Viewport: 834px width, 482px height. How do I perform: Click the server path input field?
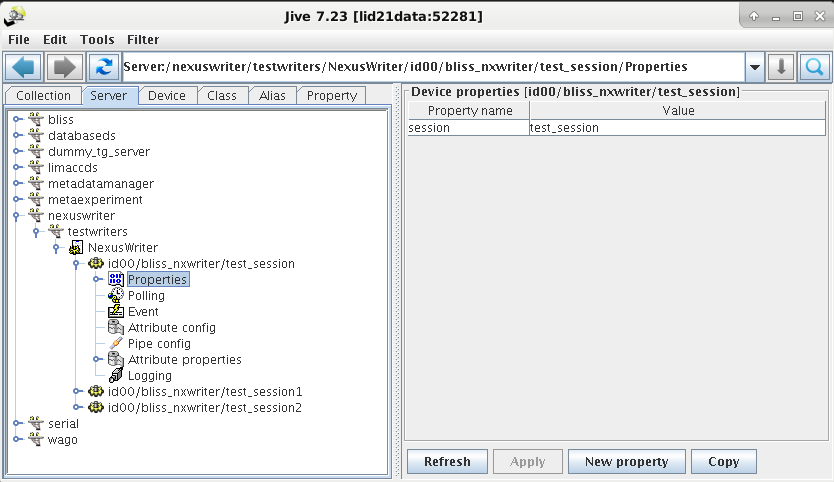point(433,67)
